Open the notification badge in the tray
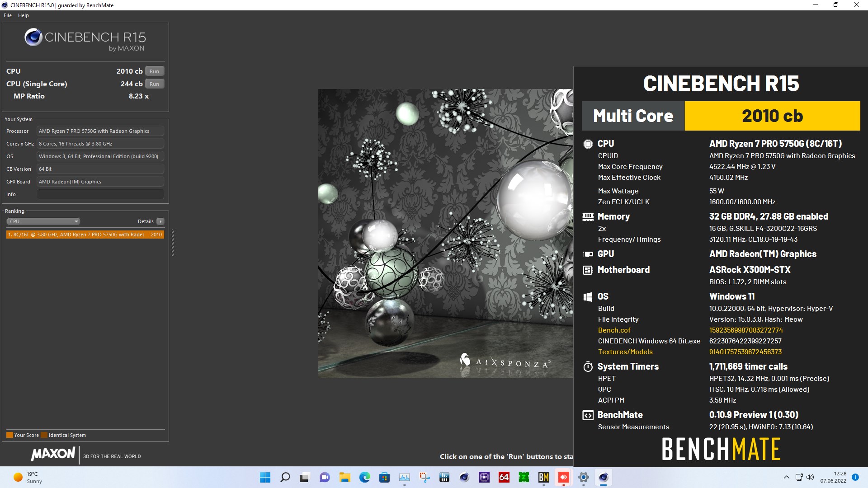868x488 pixels. pos(855,477)
